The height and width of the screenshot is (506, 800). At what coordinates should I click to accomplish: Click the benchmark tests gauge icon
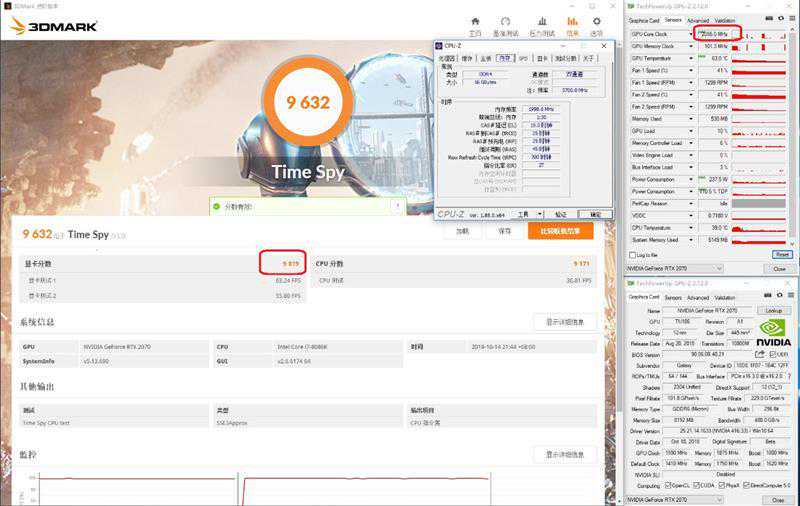505,23
